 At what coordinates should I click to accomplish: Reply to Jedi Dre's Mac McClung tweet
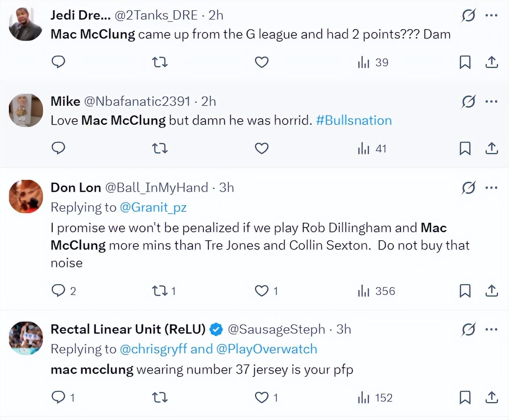coord(58,62)
